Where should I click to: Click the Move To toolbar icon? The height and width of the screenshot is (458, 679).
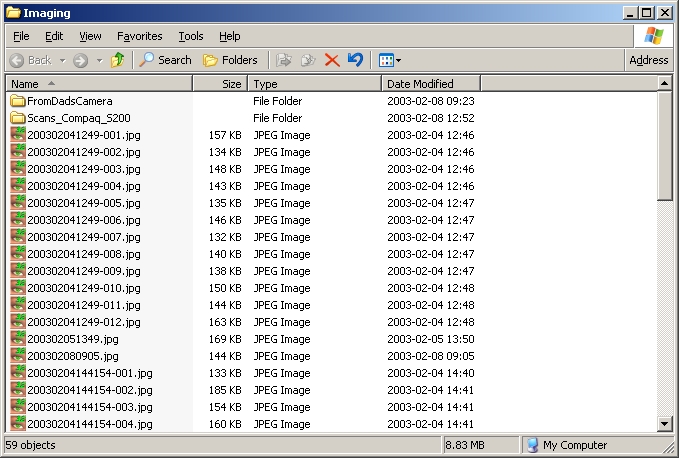(x=284, y=60)
